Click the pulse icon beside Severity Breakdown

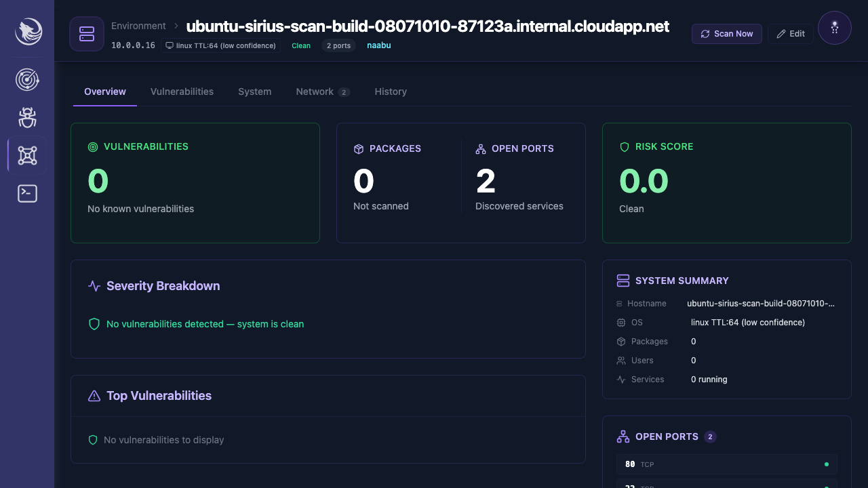[x=94, y=286]
